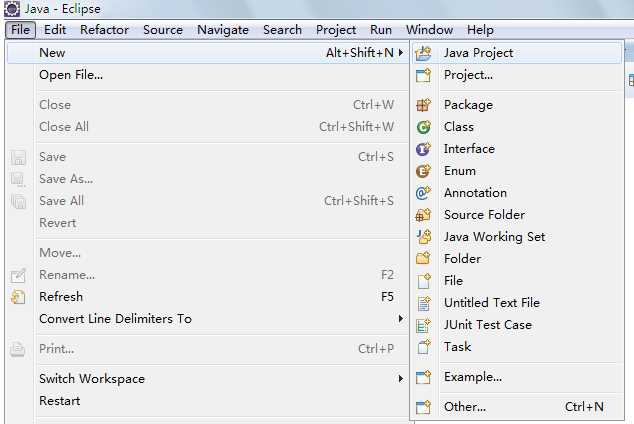
Task: Expand the Switch Workspace submenu arrow
Action: coord(401,379)
